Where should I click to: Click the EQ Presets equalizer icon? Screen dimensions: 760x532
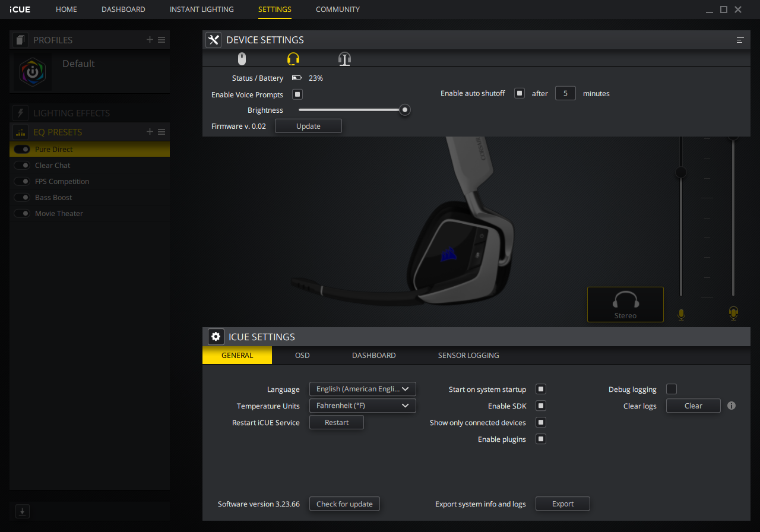pyautogui.click(x=21, y=132)
